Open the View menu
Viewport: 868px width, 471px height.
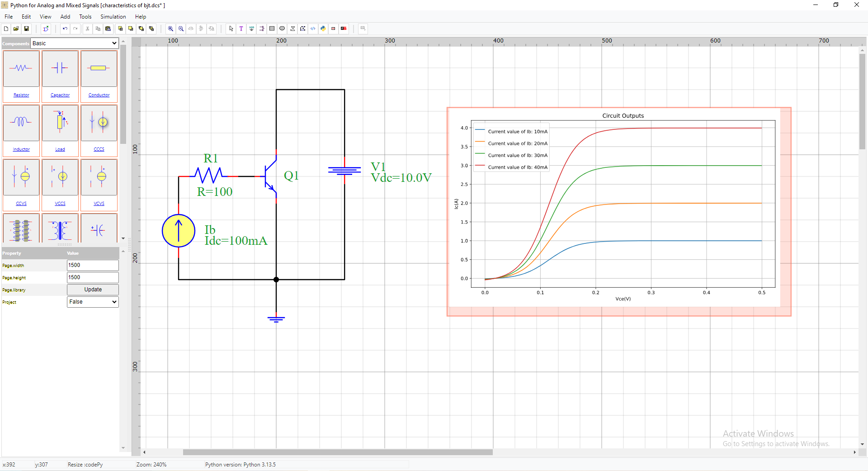click(46, 17)
